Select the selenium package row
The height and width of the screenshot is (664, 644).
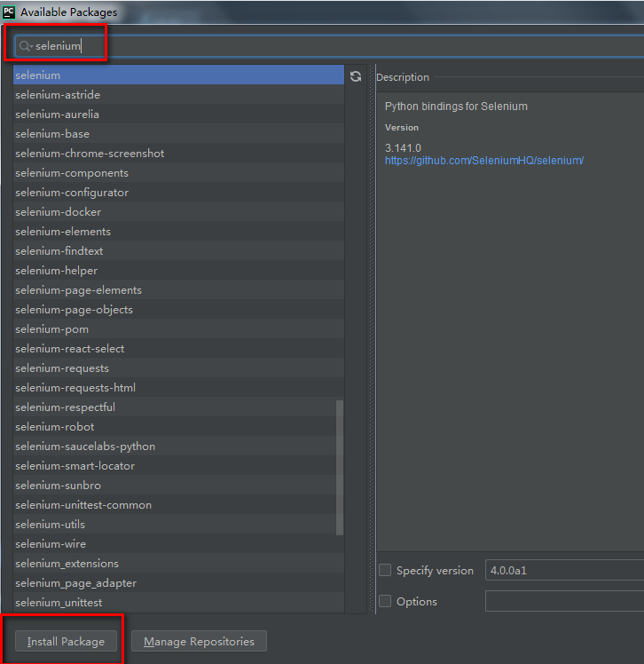coord(178,75)
